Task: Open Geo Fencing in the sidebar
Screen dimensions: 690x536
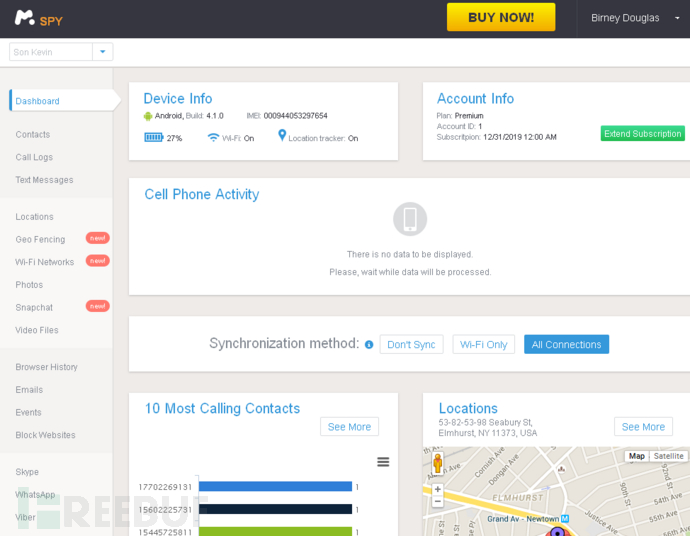Action: pyautogui.click(x=40, y=239)
